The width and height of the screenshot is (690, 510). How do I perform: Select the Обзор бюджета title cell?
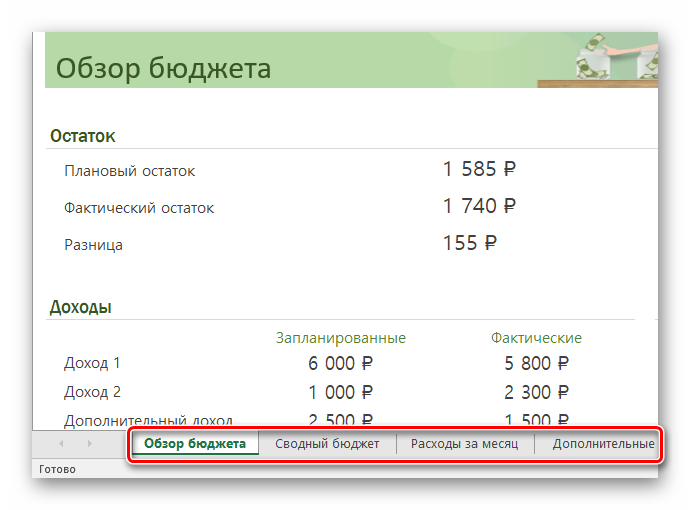[x=163, y=68]
